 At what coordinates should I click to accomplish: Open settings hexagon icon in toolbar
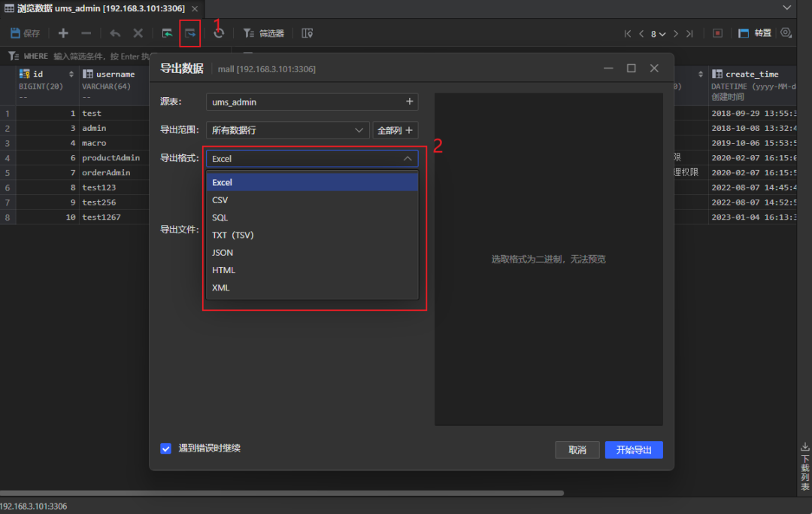click(x=786, y=33)
